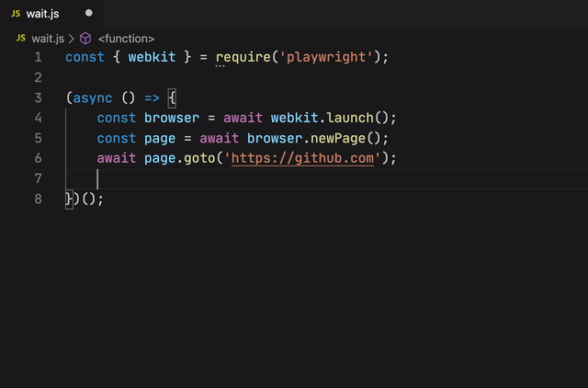The height and width of the screenshot is (388, 588).
Task: Click the opening brace on line 3
Action: [172, 98]
